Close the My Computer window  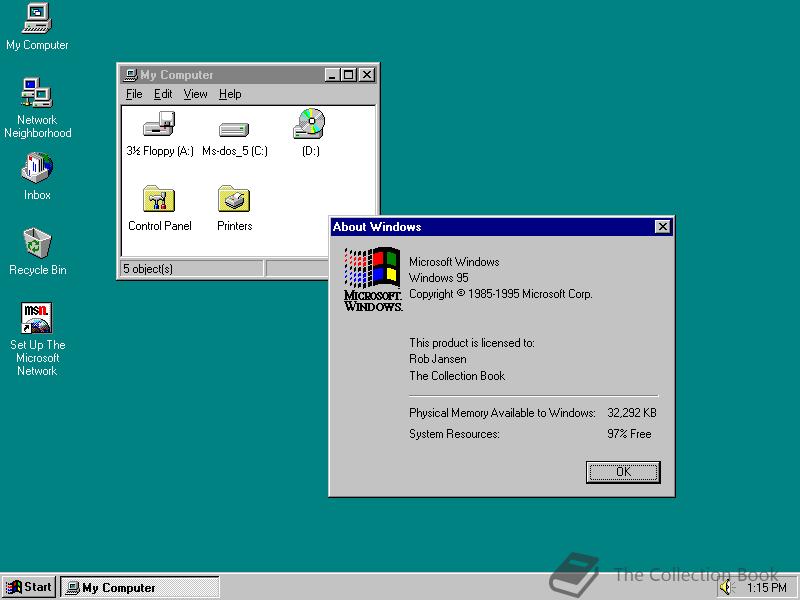(x=367, y=75)
